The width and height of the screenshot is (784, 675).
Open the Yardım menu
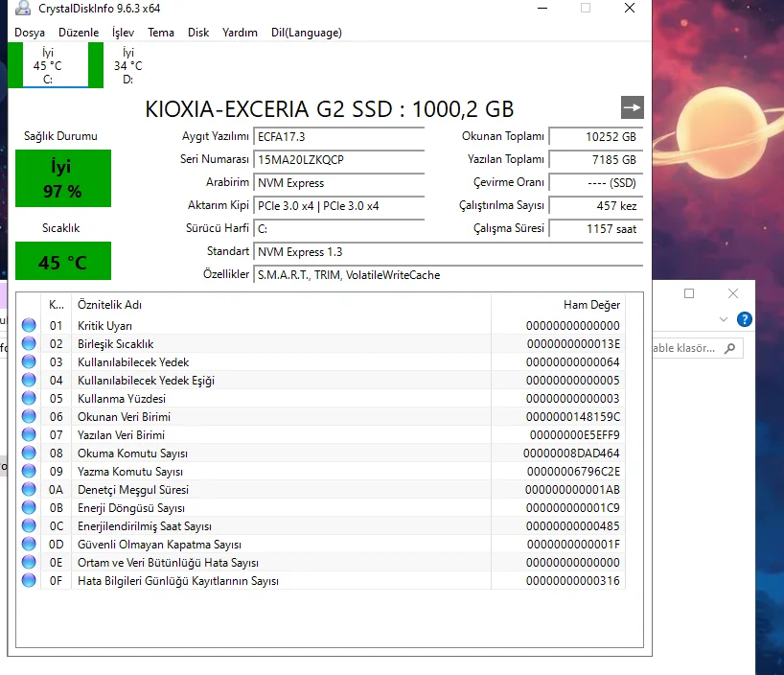(240, 33)
